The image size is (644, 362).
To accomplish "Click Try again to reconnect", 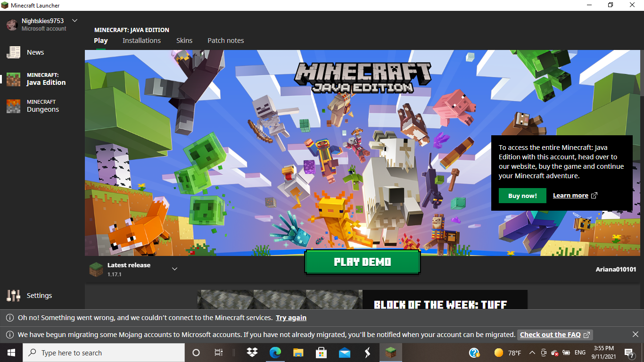I will pos(291,318).
